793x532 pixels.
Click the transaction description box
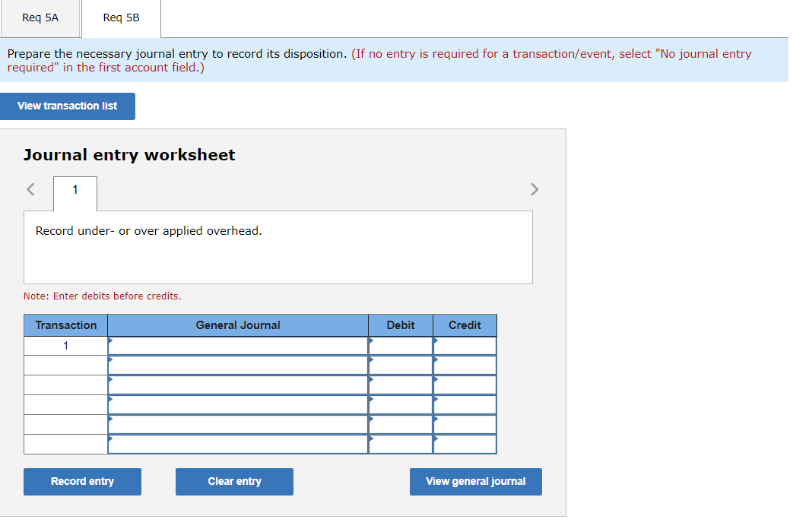(278, 247)
